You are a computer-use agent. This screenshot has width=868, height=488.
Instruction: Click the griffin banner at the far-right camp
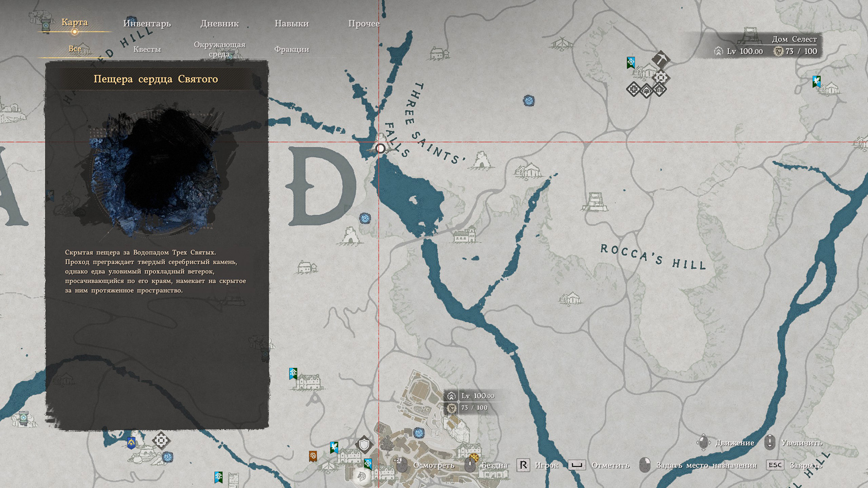(x=816, y=82)
